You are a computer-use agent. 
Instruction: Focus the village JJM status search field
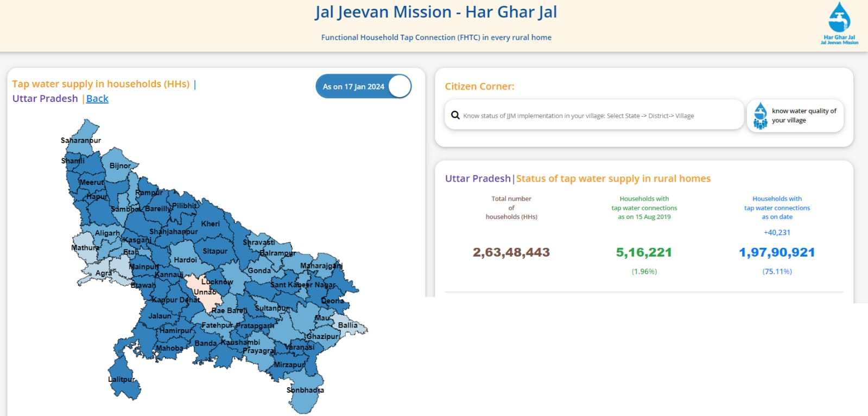(x=597, y=116)
